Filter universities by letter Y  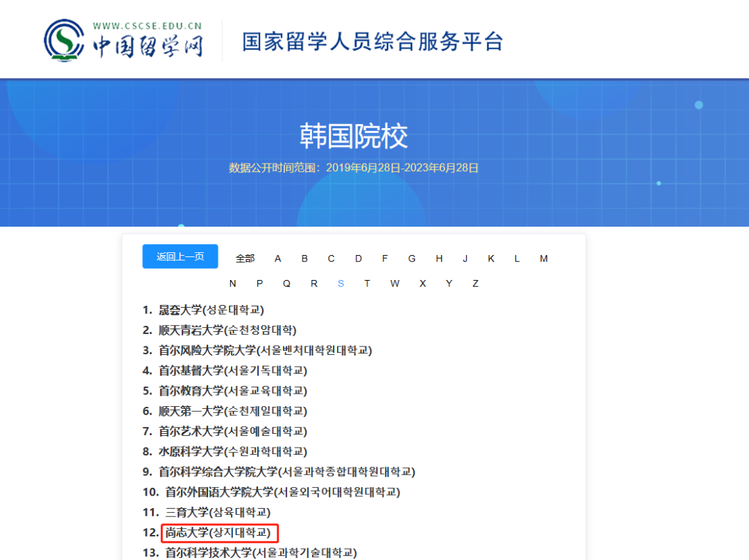point(449,283)
